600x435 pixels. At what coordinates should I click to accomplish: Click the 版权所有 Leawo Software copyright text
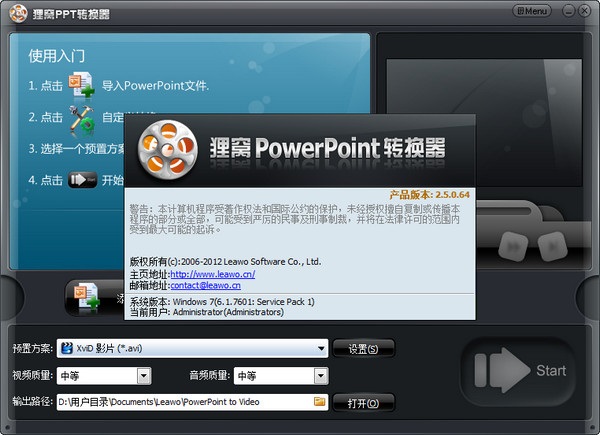coord(225,262)
